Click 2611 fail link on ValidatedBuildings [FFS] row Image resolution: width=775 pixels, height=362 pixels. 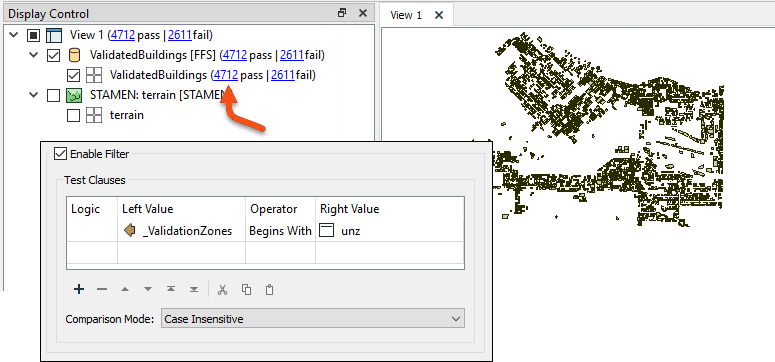click(x=292, y=55)
